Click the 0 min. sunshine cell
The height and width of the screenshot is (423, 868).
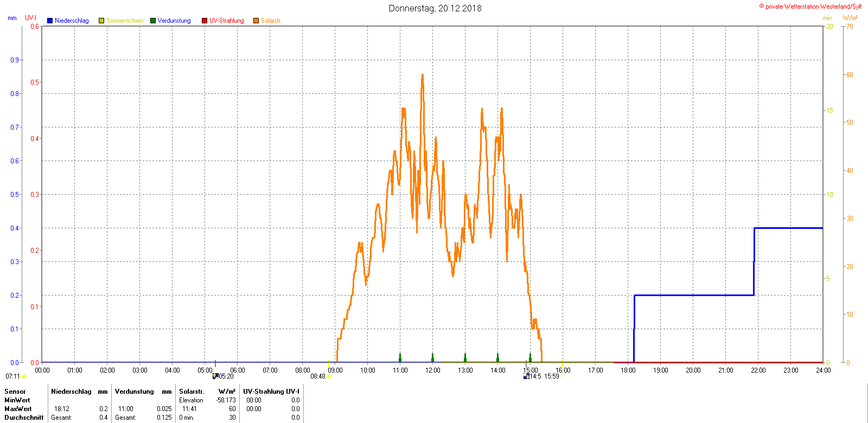point(187,418)
